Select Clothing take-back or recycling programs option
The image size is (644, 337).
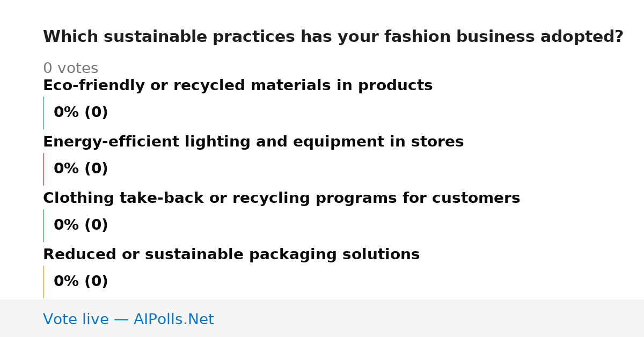pyautogui.click(x=282, y=199)
